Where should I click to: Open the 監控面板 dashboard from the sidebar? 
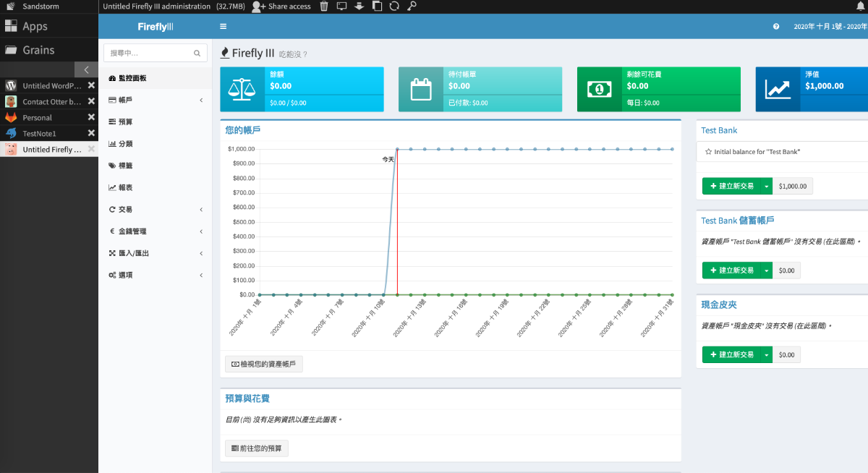click(131, 77)
